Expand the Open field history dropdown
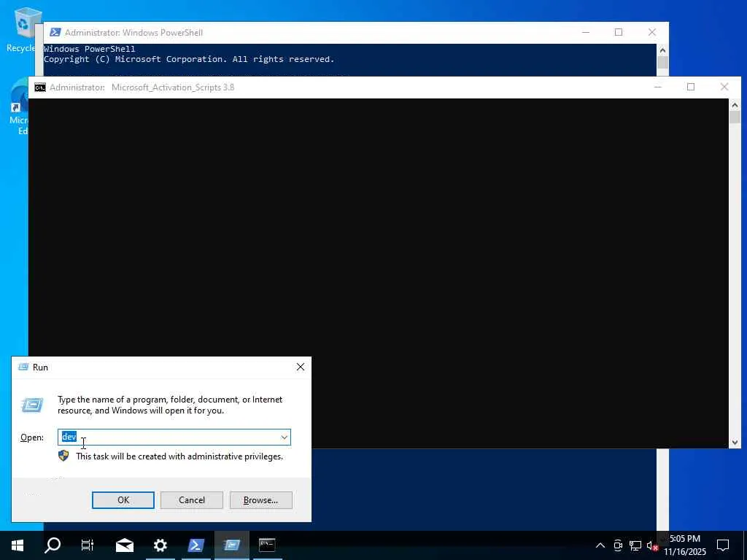 coord(284,437)
